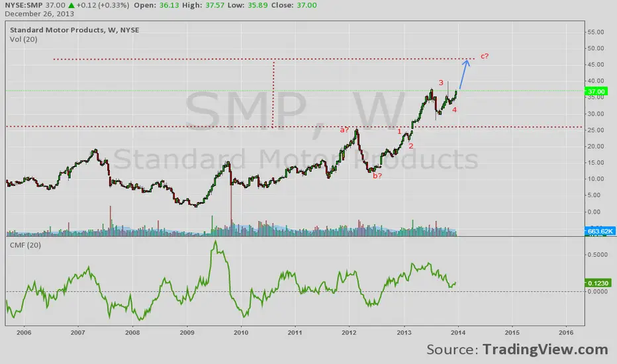Click the red c? wave label
The image size is (617, 364).
(x=485, y=56)
